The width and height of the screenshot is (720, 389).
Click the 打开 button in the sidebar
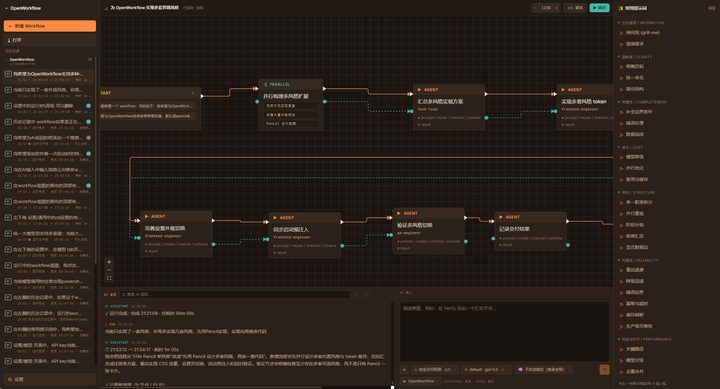click(x=50, y=40)
